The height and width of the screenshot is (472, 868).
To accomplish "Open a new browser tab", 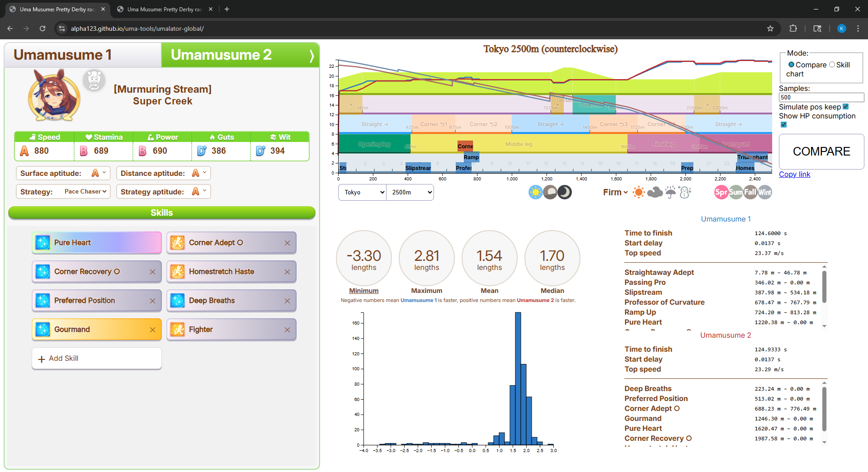I will 227,9.
